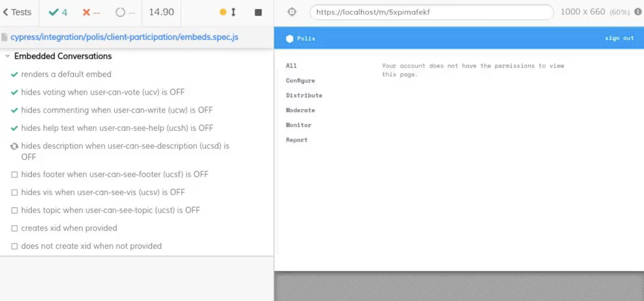Open the 'hides help text' ucsh test
This screenshot has height=301, width=644.
(117, 128)
